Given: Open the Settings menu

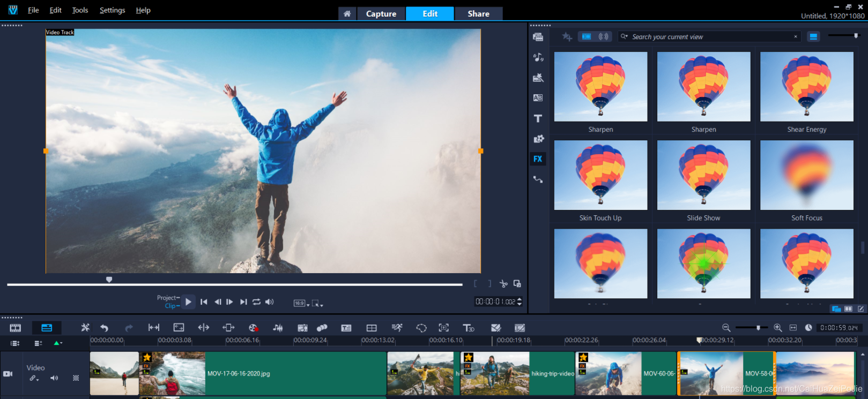Looking at the screenshot, I should pyautogui.click(x=112, y=10).
